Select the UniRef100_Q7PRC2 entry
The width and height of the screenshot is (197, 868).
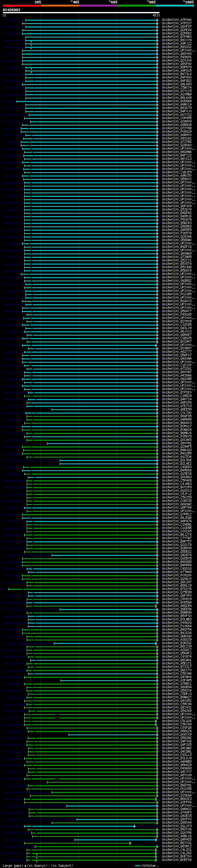point(176,515)
